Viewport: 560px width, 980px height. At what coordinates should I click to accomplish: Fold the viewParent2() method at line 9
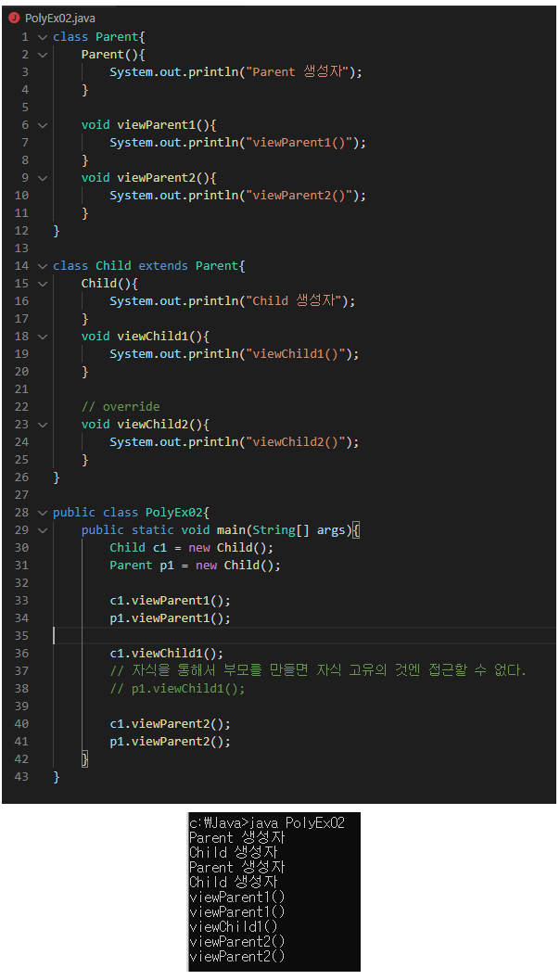click(x=43, y=178)
